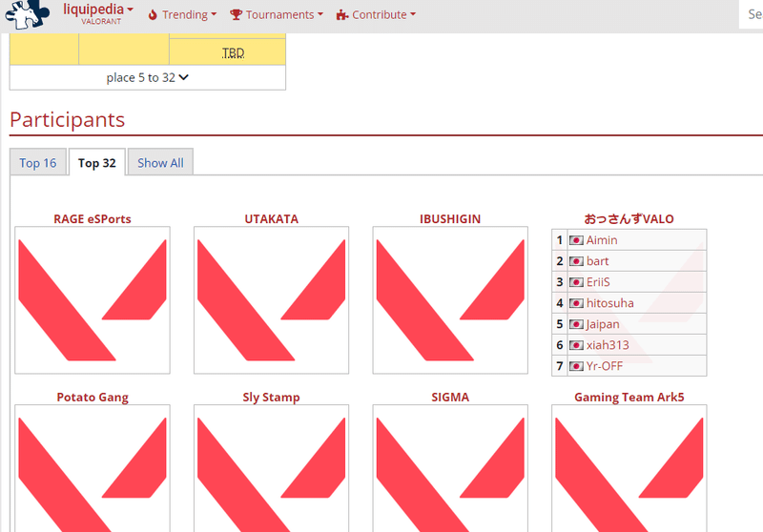
Task: Click SIGMA team logo card
Action: [x=450, y=468]
